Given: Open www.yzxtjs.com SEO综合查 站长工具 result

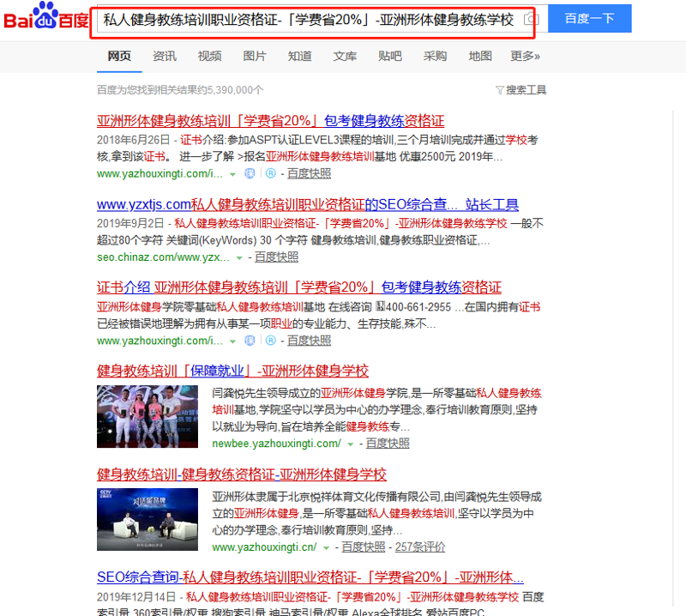Looking at the screenshot, I should coord(308,204).
